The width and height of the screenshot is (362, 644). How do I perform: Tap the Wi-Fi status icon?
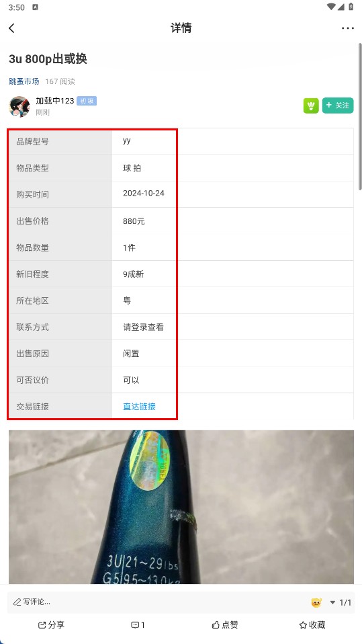[331, 7]
